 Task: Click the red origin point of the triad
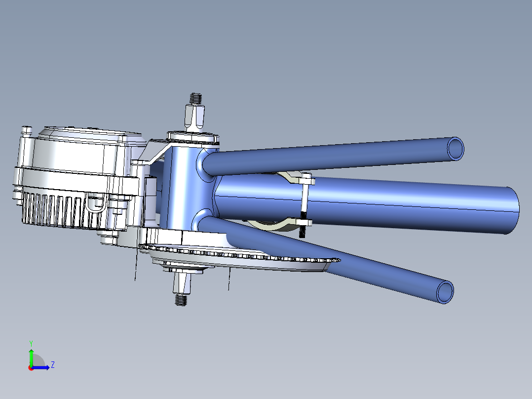point(31,368)
